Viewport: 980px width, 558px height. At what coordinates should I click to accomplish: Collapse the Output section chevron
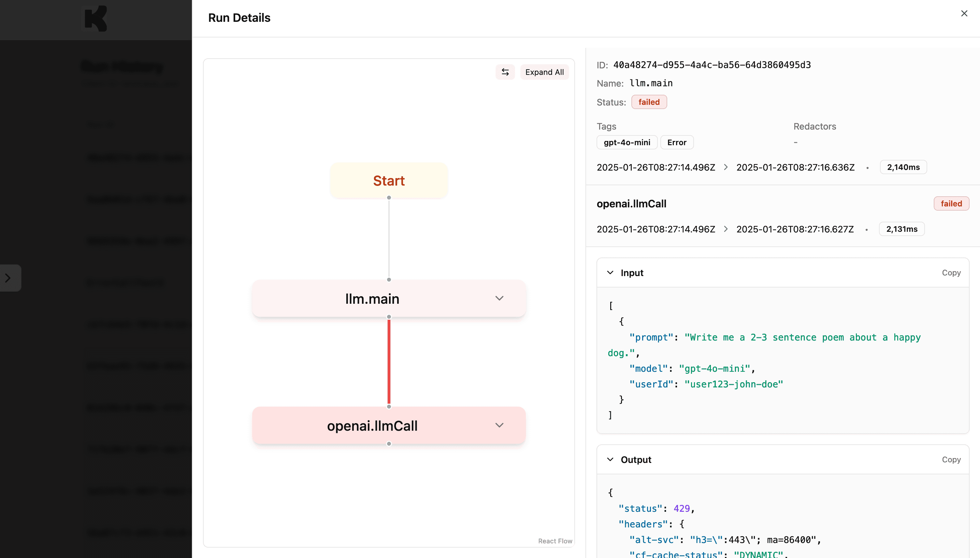pos(610,459)
